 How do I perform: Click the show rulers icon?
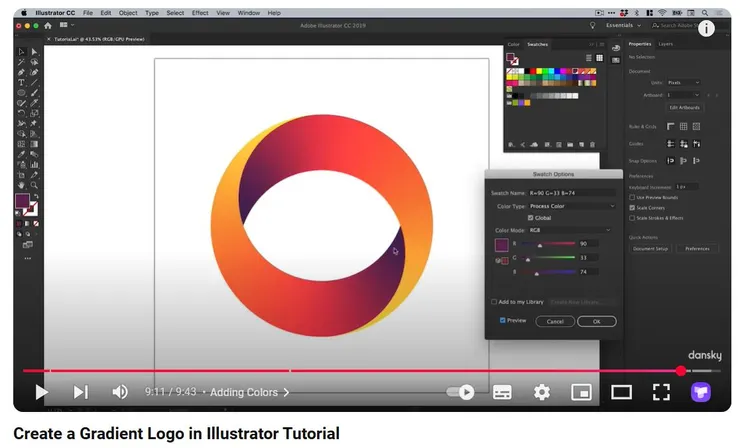[671, 127]
